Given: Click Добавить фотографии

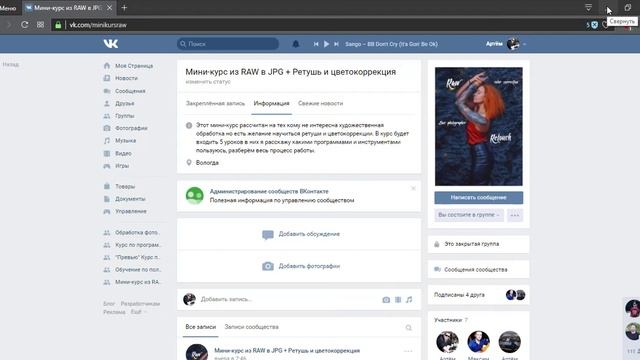Looking at the screenshot, I should [301, 266].
